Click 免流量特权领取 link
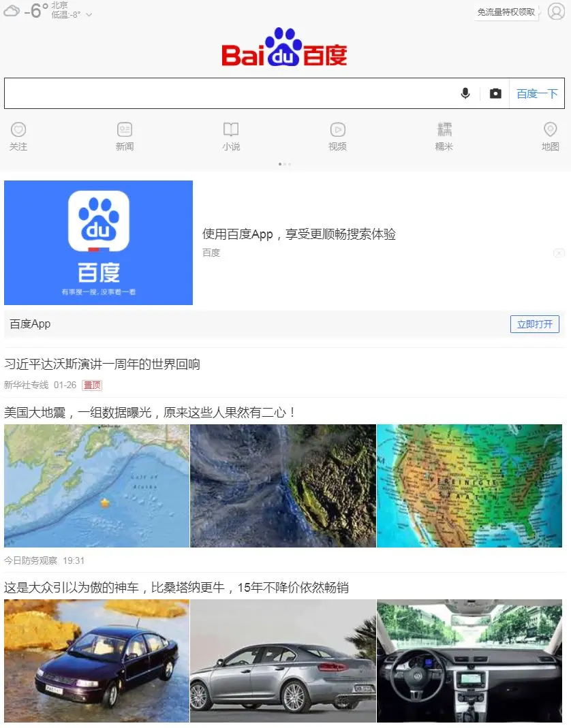The height and width of the screenshot is (728, 571). 506,12
